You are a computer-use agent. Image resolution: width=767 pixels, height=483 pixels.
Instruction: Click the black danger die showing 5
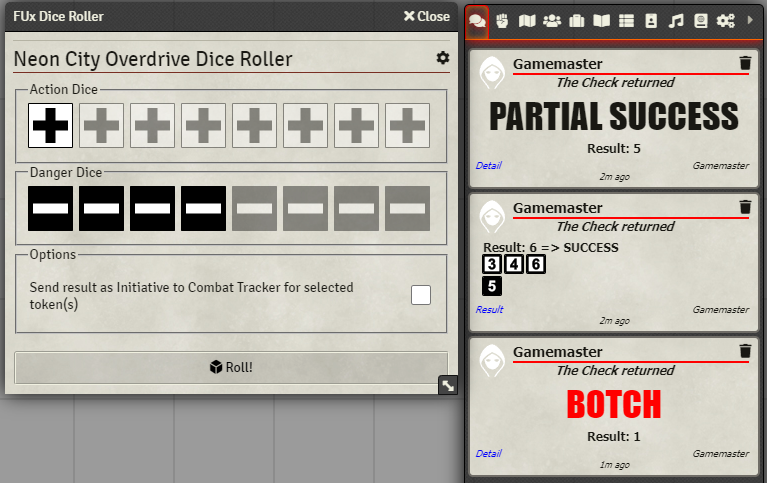pyautogui.click(x=492, y=286)
